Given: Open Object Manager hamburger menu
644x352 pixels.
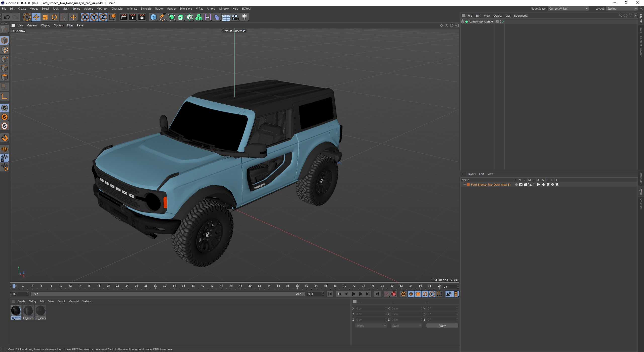Looking at the screenshot, I should pos(464,16).
